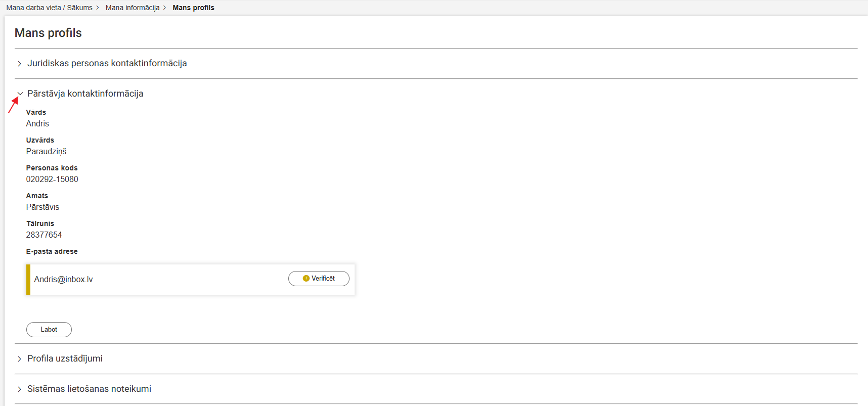868x406 pixels.
Task: Click the Verificēt email button
Action: [x=319, y=279]
